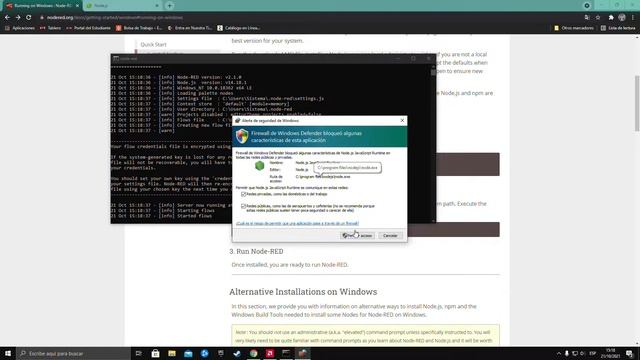Open the Aplicaciones bookmark
Screen dimensions: 640x360
pos(20,28)
